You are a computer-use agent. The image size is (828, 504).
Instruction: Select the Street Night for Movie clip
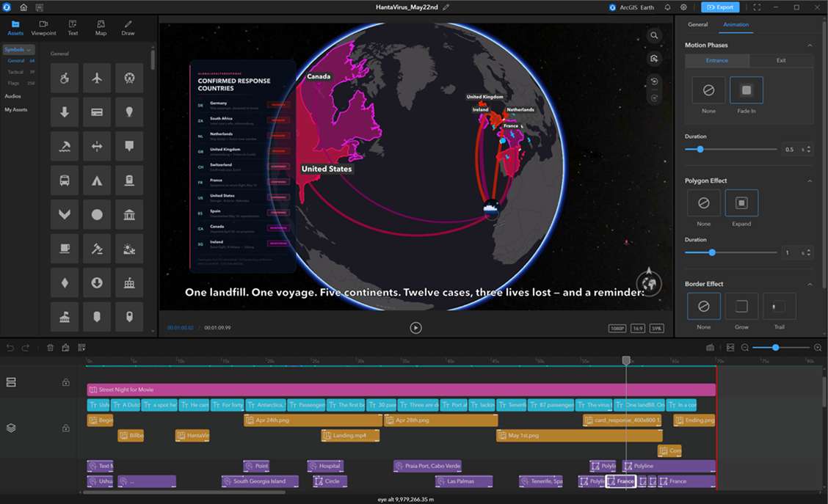[x=401, y=390]
